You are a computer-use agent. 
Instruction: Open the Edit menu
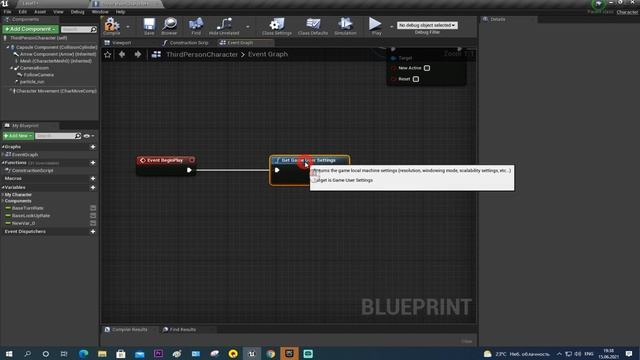pyautogui.click(x=22, y=12)
